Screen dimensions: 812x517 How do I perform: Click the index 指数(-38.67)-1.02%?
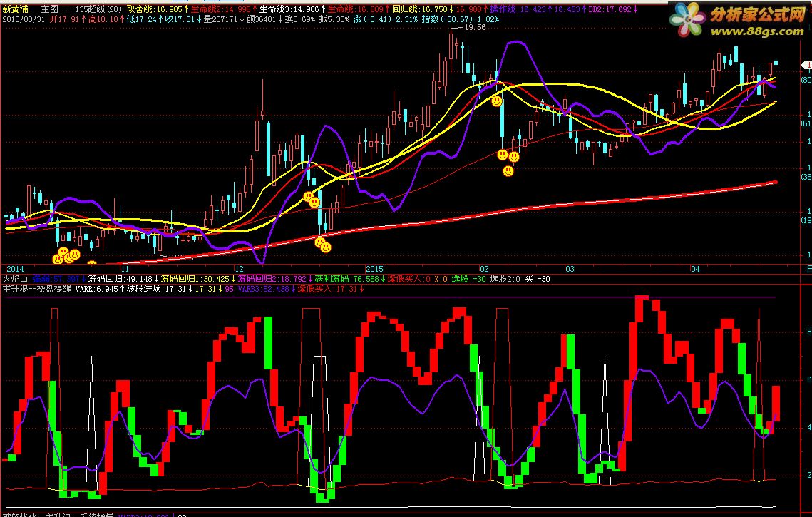[x=461, y=19]
